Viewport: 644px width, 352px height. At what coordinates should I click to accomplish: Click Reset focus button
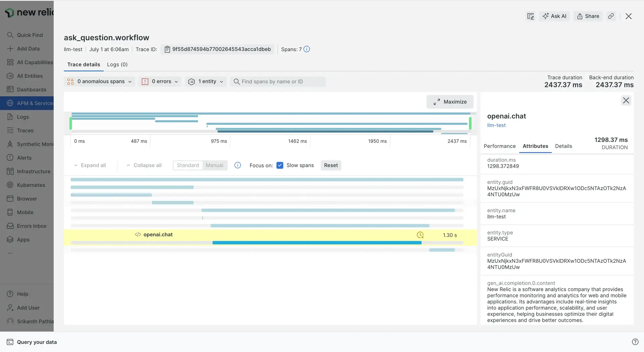pyautogui.click(x=331, y=165)
